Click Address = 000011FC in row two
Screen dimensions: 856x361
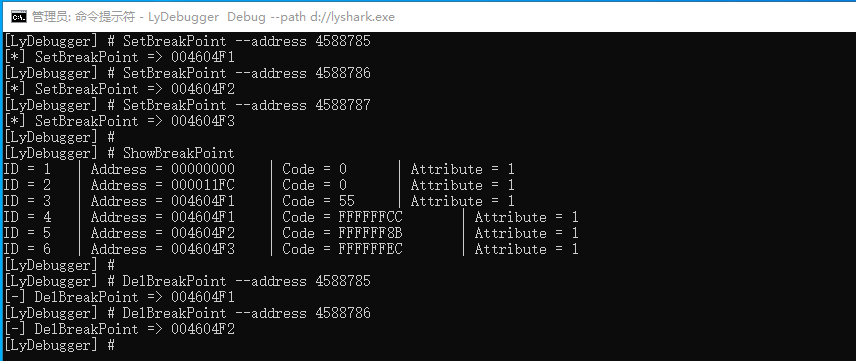coord(163,185)
